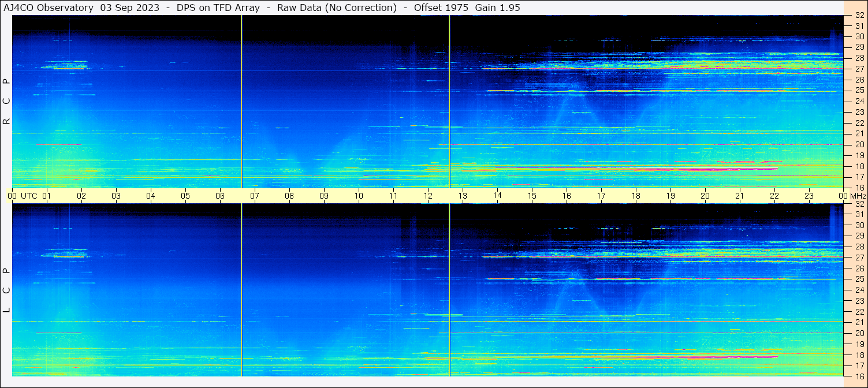Click the "AJ4CO Observatory" title text

50,8
